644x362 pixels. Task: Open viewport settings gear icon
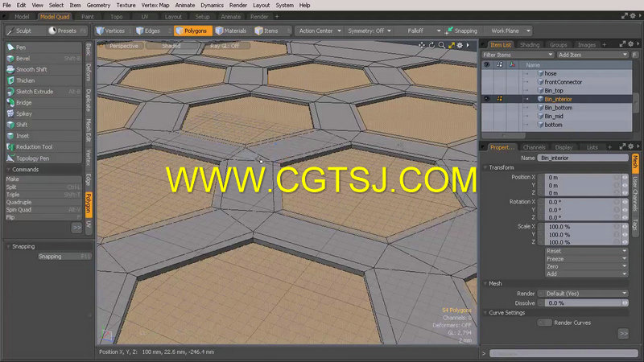460,46
